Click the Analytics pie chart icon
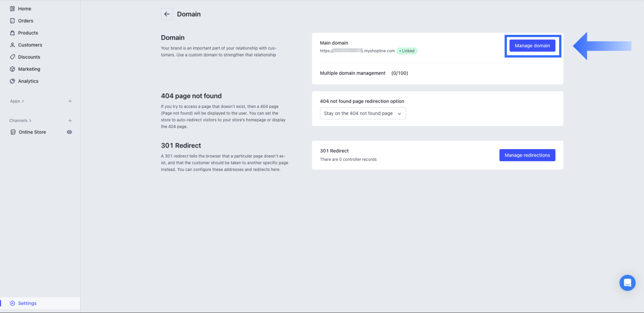 pos(13,81)
